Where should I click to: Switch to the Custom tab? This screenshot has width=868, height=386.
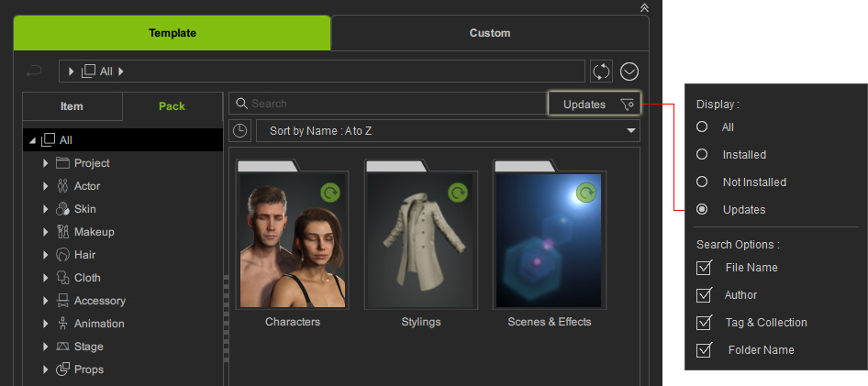pyautogui.click(x=489, y=33)
